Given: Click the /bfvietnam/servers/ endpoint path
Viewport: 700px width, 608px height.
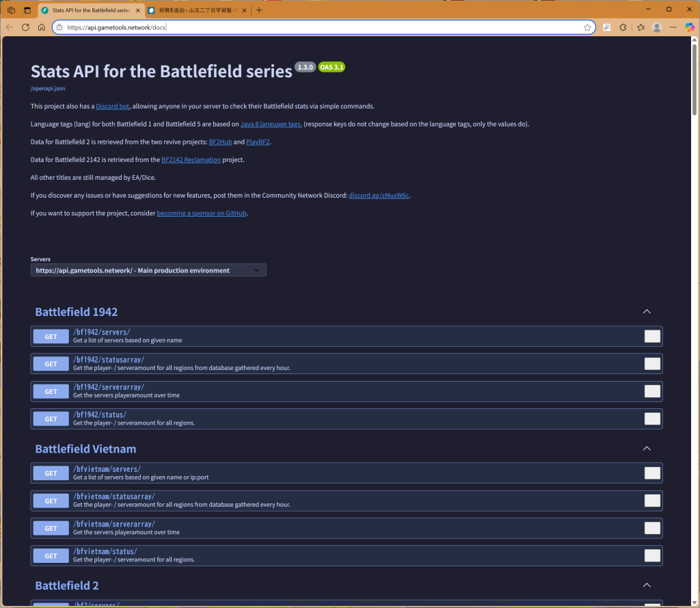Looking at the screenshot, I should click(x=107, y=469).
